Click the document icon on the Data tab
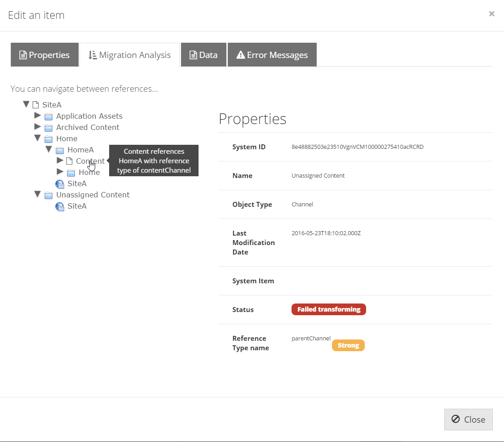The image size is (504, 442). [x=193, y=55]
